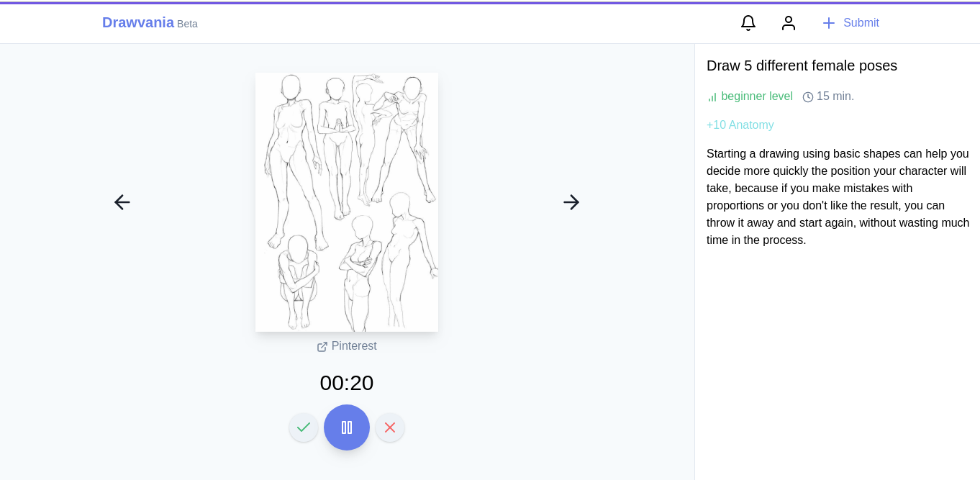Mark the pose complete with green checkmark
This screenshot has height=480, width=980.
[304, 427]
